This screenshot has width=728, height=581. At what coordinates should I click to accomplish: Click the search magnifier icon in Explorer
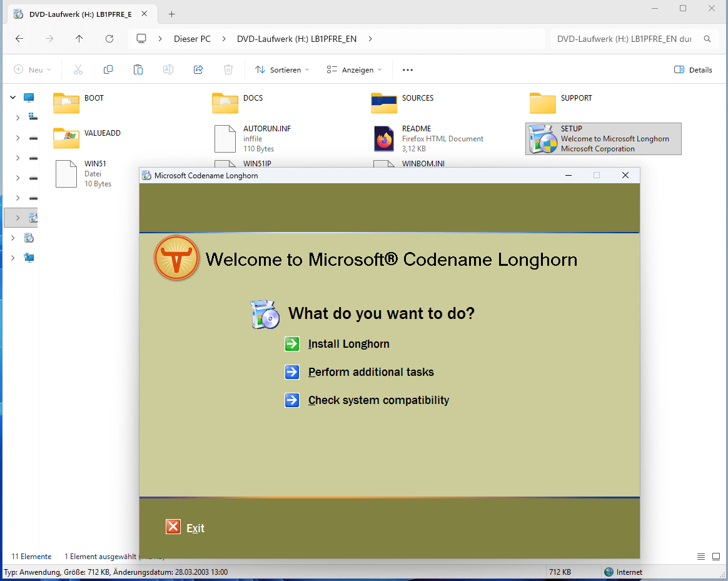(707, 39)
